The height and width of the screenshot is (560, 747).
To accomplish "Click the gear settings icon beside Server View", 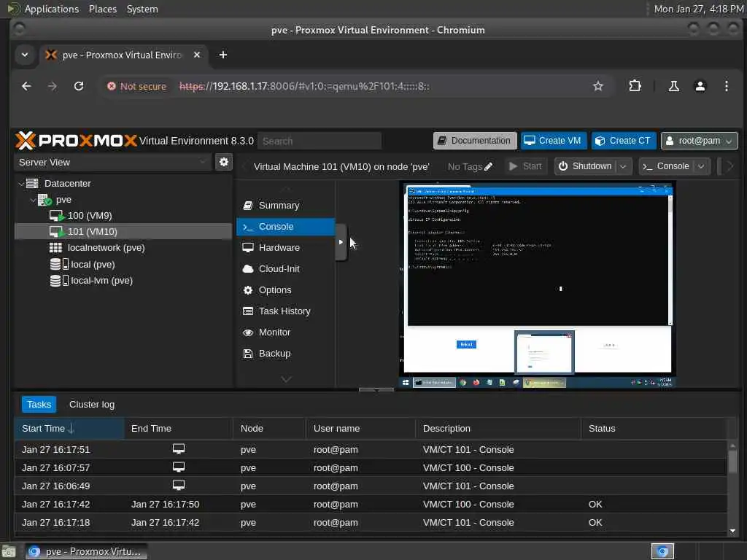I will pos(223,163).
